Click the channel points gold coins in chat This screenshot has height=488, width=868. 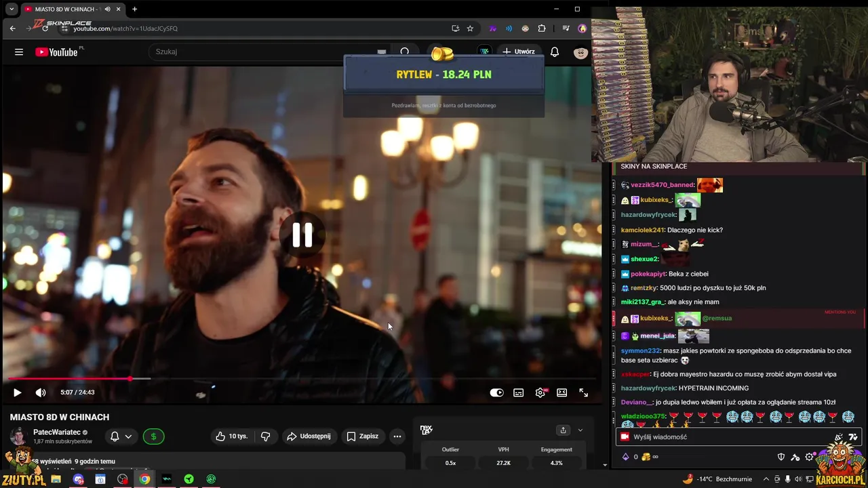[x=646, y=457]
